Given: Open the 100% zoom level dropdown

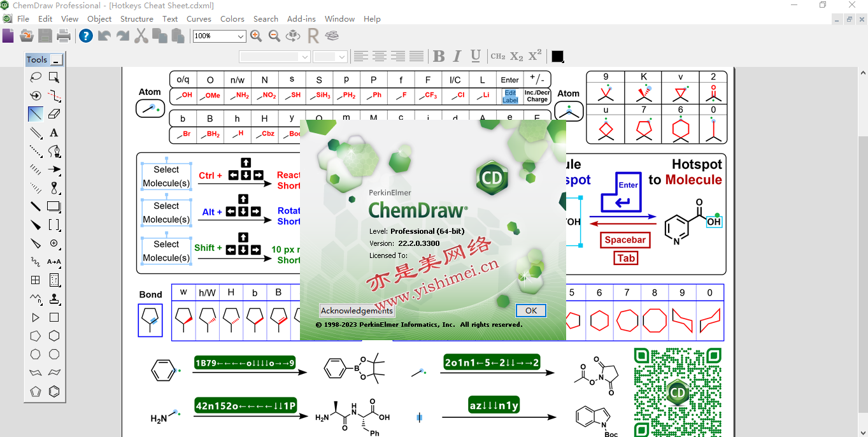Looking at the screenshot, I should (240, 36).
